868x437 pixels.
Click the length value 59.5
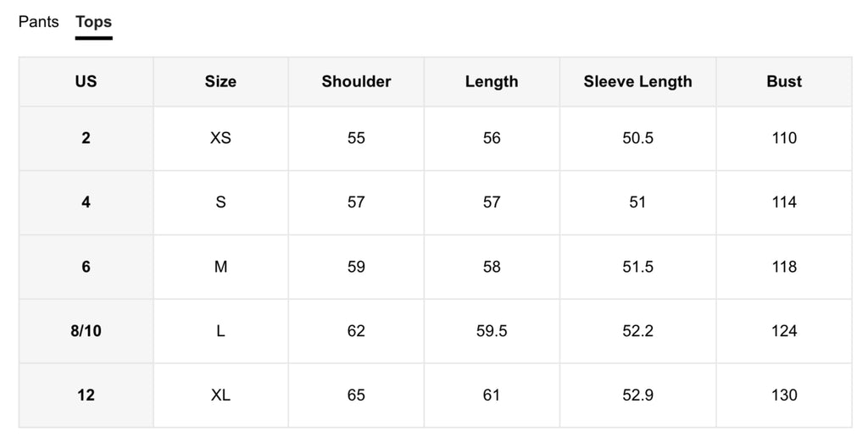492,331
